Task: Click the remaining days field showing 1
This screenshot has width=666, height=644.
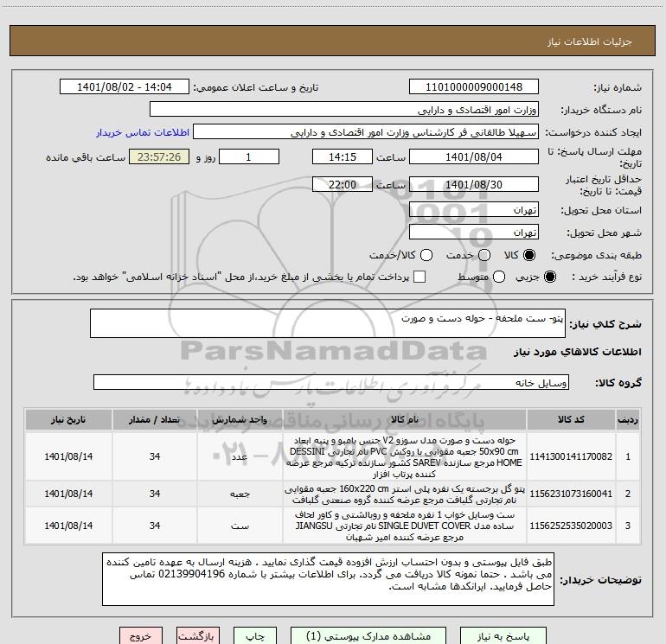Action: click(249, 156)
